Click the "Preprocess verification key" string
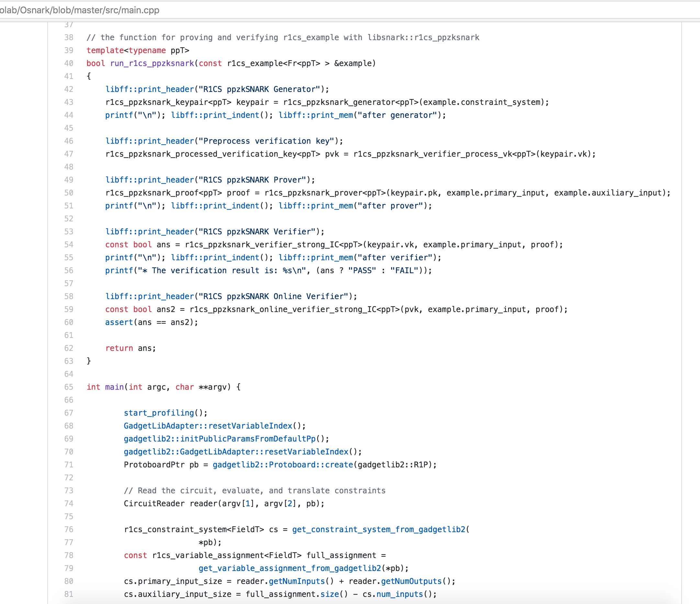700x604 pixels. [266, 141]
